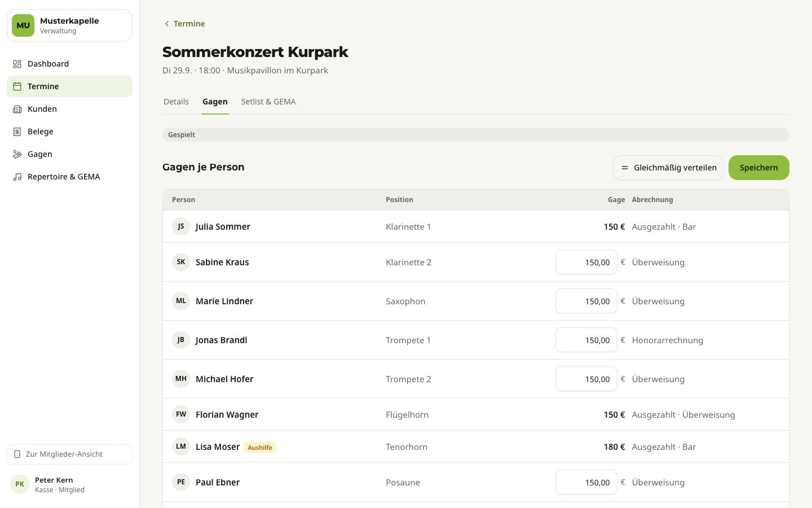Click Honorarrechnung in Jonas Brandl's row
Screen dimensions: 812x508
(x=668, y=340)
